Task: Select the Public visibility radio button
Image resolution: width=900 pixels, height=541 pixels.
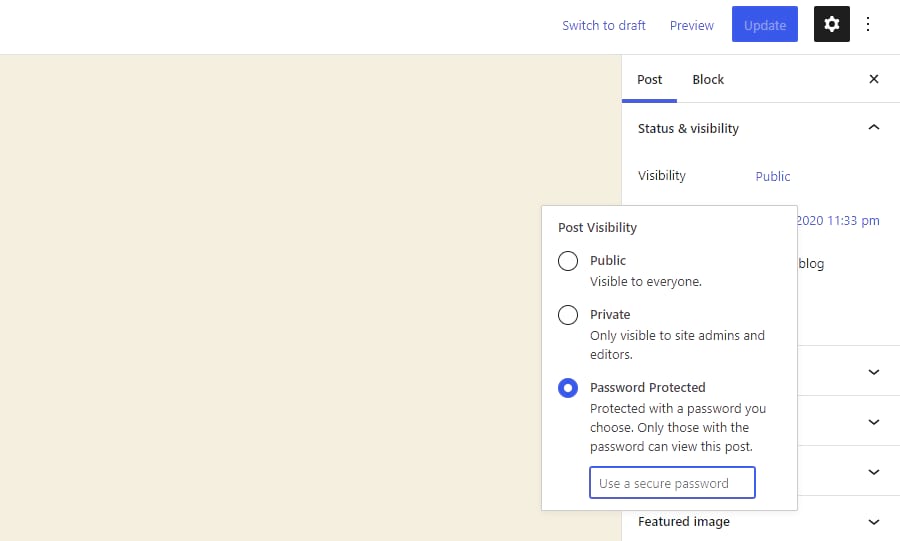Action: [568, 261]
